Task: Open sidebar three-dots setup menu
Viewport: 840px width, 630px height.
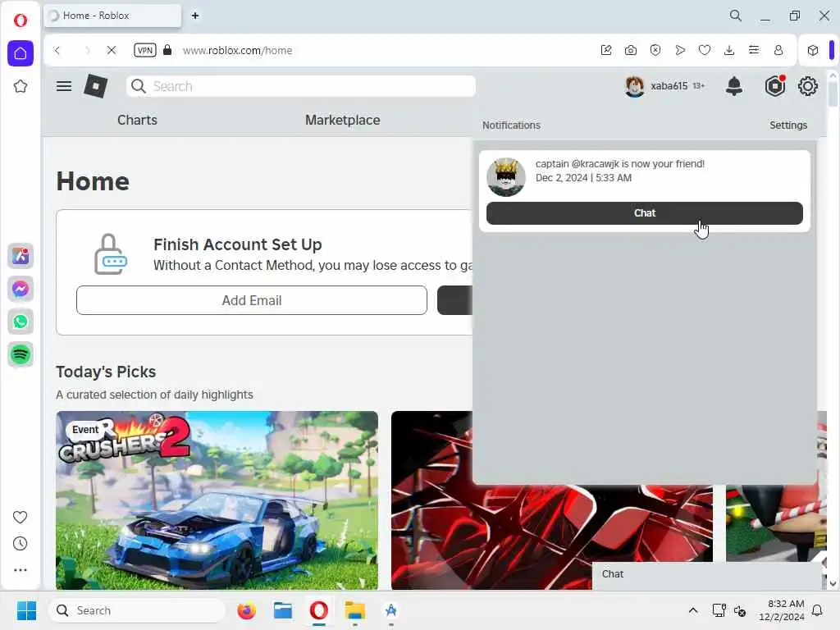Action: tap(20, 570)
